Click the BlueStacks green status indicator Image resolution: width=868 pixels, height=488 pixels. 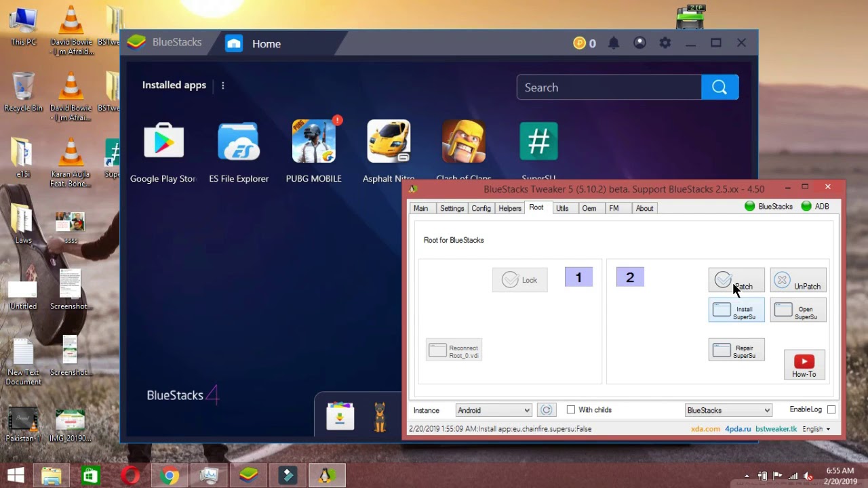point(750,206)
